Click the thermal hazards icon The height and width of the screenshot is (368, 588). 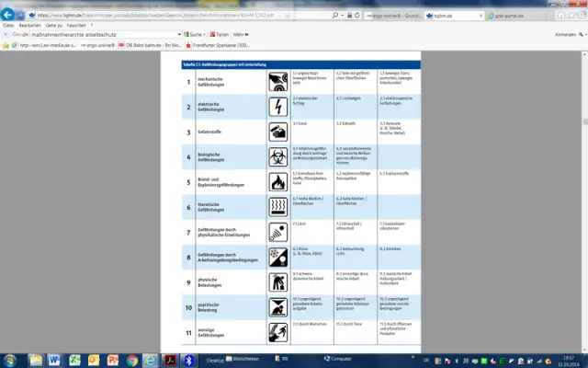277,205
